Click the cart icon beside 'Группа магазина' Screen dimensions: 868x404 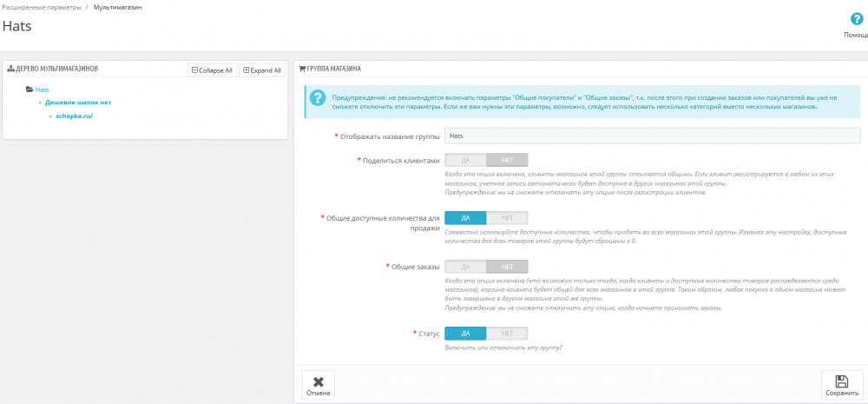tap(302, 69)
